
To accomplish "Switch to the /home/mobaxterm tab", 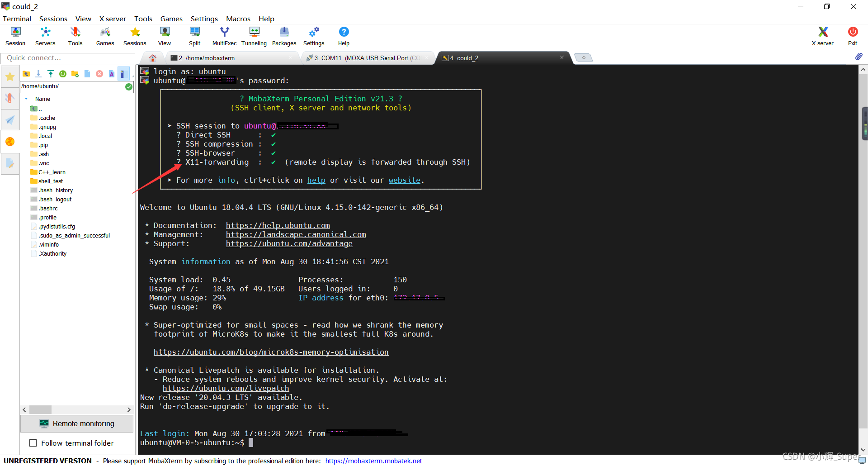I will [x=231, y=58].
